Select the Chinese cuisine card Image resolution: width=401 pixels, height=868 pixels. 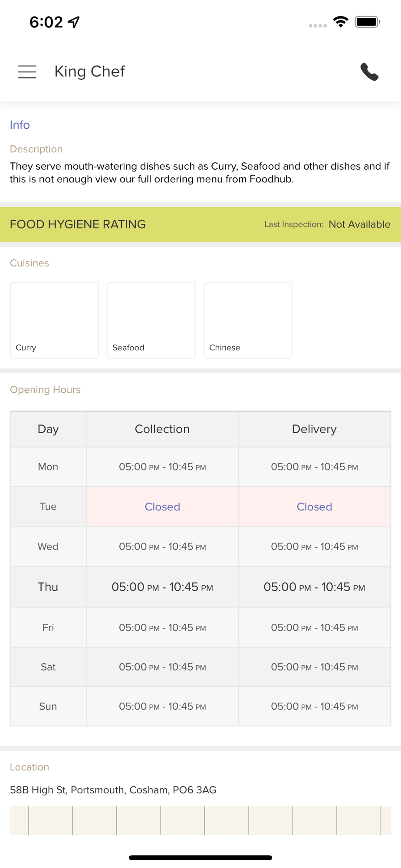(x=248, y=320)
